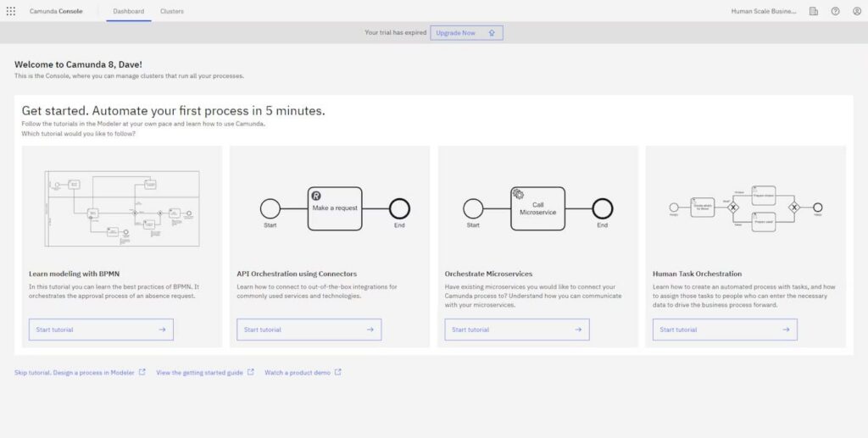
Task: Click the organization building icon
Action: (x=814, y=11)
